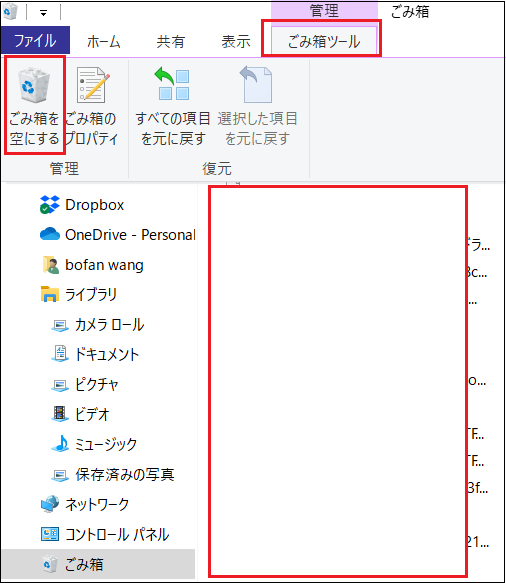Select the ドキュメント library

click(x=95, y=354)
